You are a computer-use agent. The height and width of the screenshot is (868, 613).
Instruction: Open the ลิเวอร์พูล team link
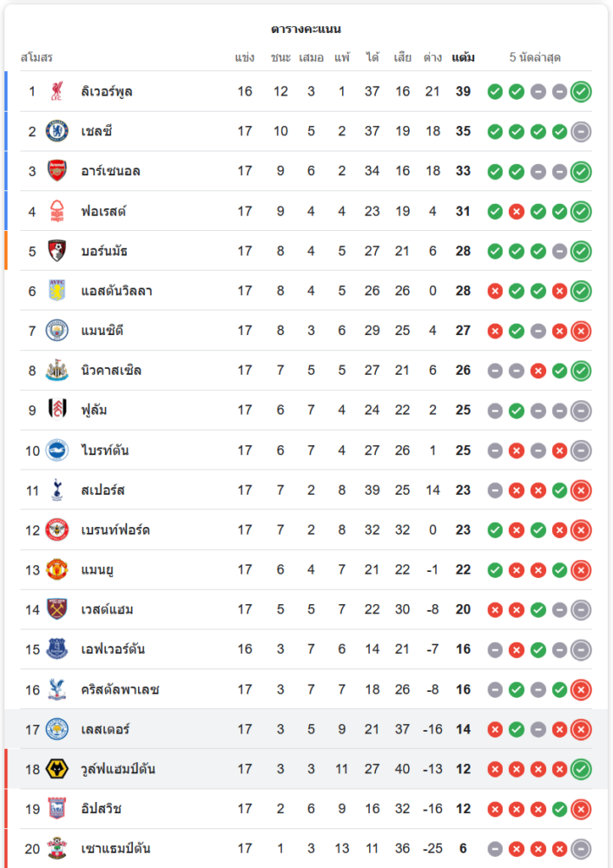tap(106, 91)
